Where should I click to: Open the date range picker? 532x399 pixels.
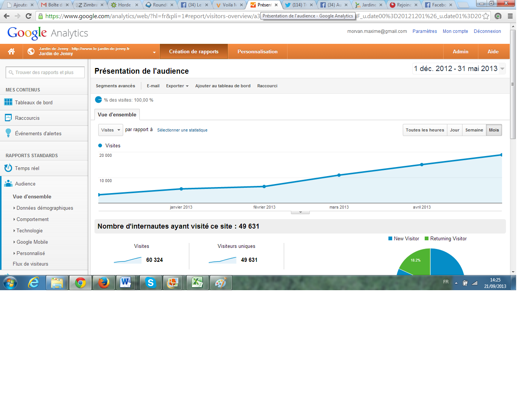coord(459,69)
